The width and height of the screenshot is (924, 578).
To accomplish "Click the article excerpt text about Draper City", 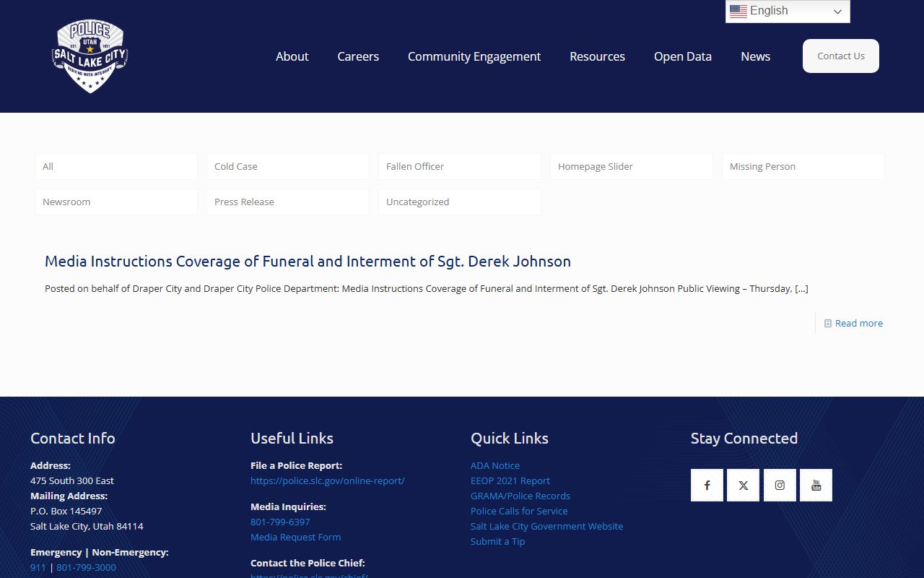I will click(x=427, y=288).
